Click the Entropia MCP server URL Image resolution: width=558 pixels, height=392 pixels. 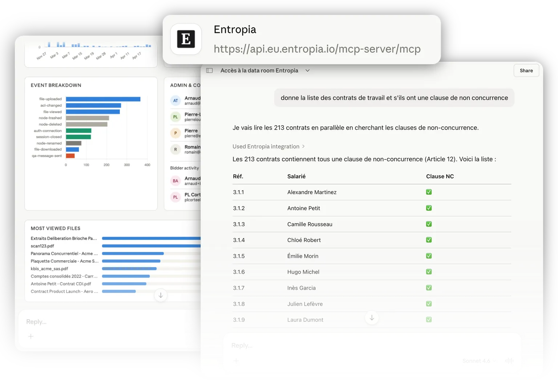click(x=317, y=49)
